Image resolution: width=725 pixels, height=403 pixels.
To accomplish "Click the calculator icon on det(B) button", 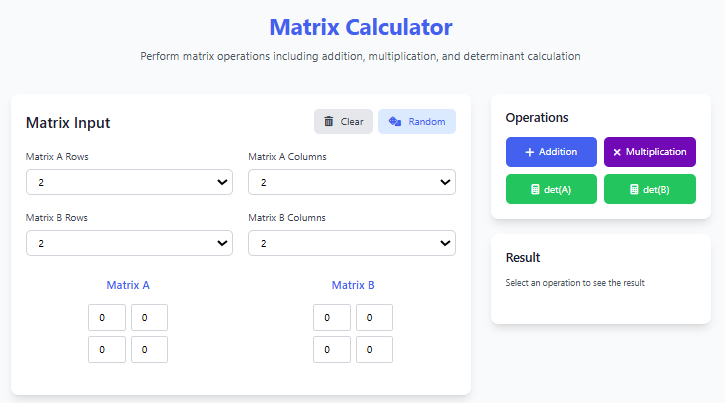I will tap(634, 190).
